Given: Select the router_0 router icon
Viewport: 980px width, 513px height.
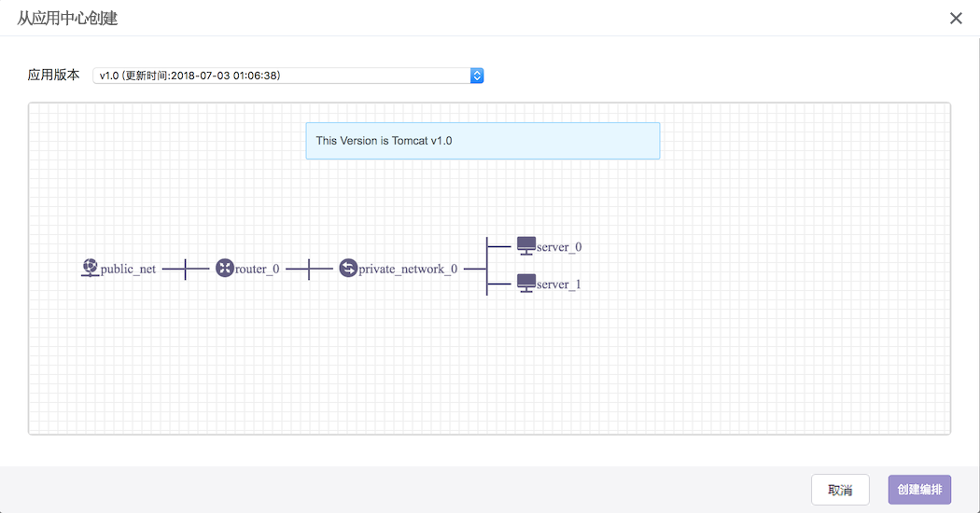Looking at the screenshot, I should 224,269.
